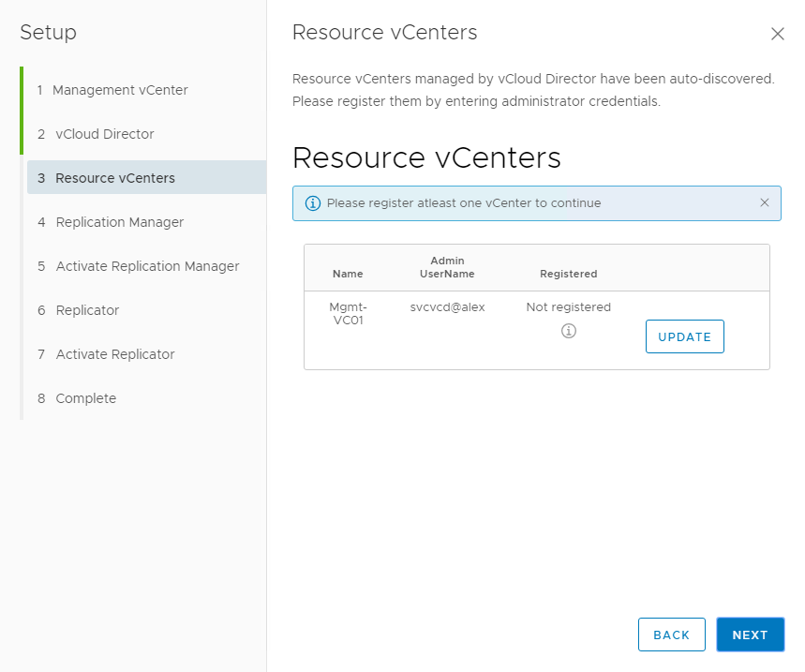Click the Registered column header
This screenshot has width=805, height=672.
coord(568,274)
